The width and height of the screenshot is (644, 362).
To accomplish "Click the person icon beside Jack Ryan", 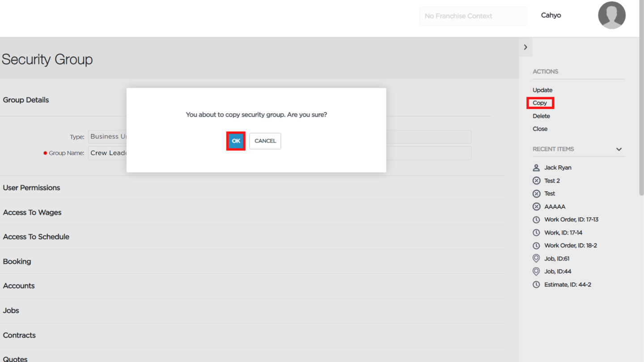I will click(x=536, y=168).
